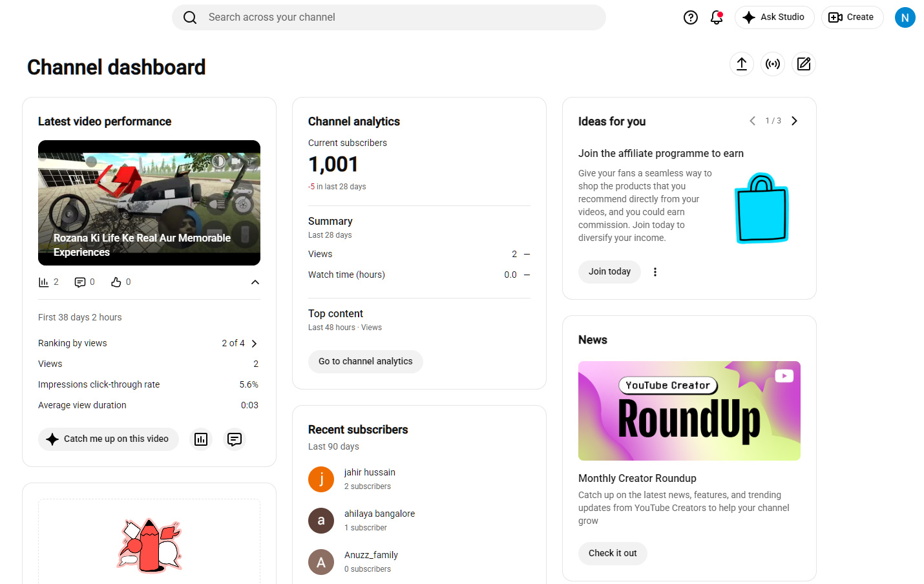Click the account avatar with letter N
Image resolution: width=924 pixels, height=584 pixels.
(x=905, y=17)
